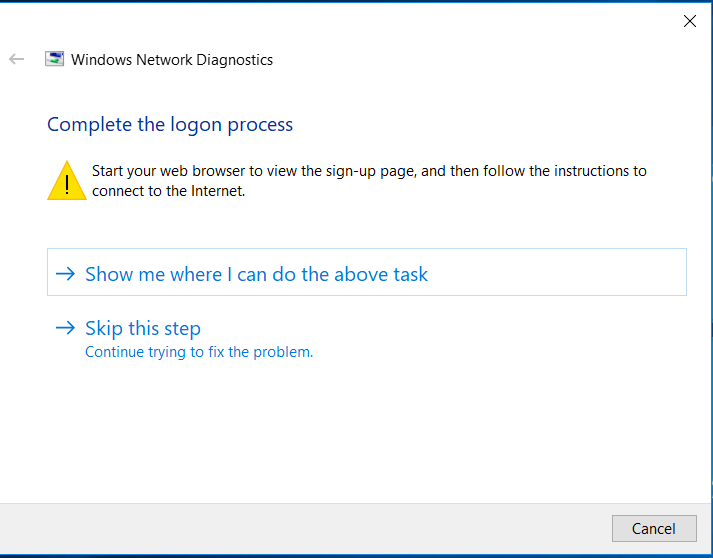Go back using the grayed back arrow
The height and width of the screenshot is (558, 713).
point(16,59)
